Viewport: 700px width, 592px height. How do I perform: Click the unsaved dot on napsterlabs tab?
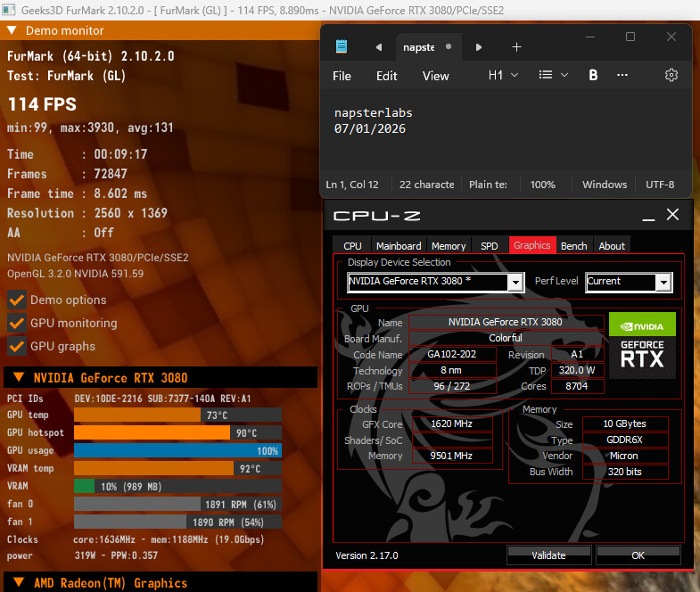point(449,47)
